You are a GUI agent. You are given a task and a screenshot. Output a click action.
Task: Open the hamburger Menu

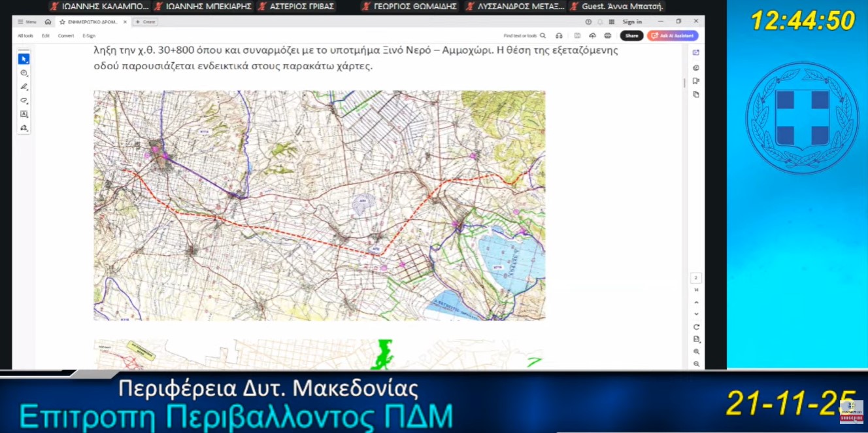(x=27, y=22)
